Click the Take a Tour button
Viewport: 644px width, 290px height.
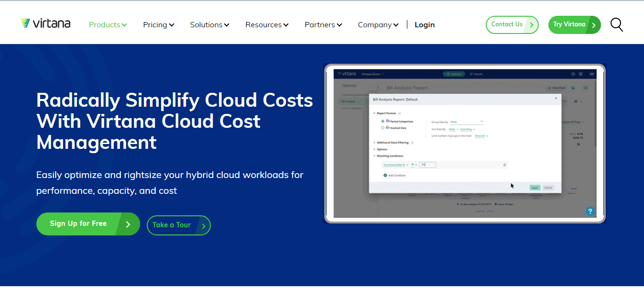tap(179, 225)
